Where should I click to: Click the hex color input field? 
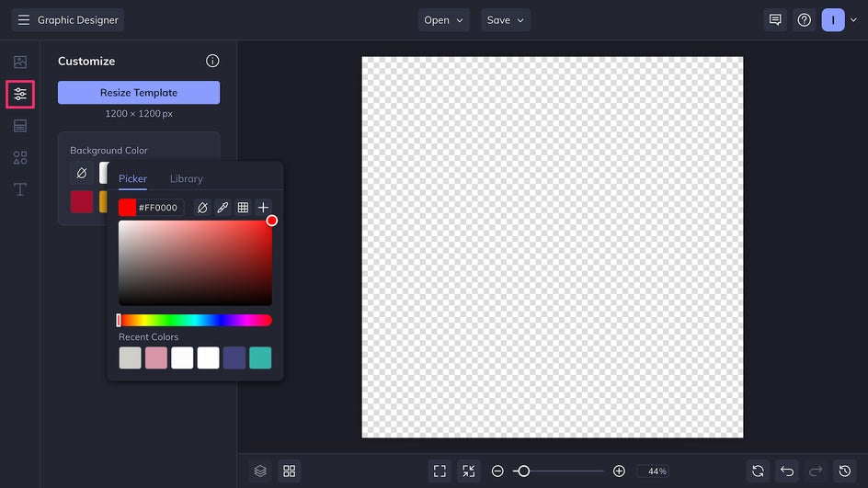click(x=159, y=208)
